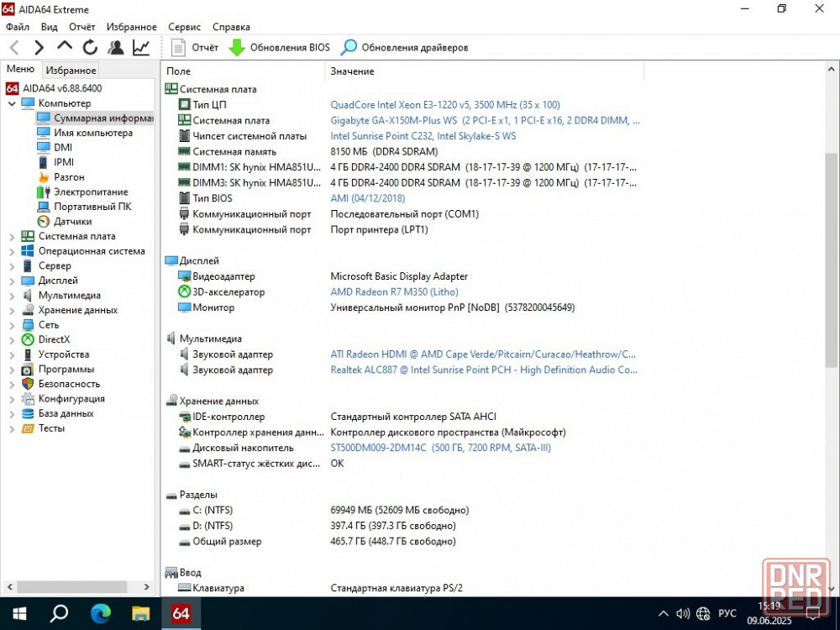Open the Realtek ALC887 audio link
The image size is (840, 630).
click(484, 370)
